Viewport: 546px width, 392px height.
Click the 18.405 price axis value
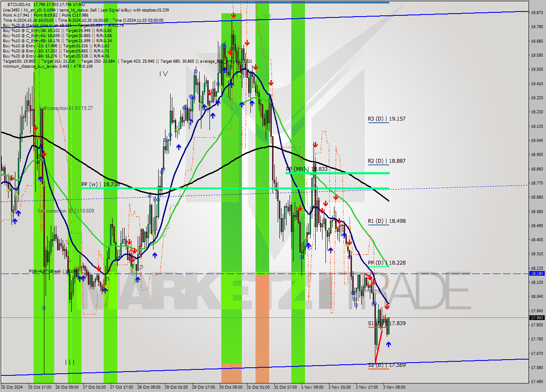537,239
